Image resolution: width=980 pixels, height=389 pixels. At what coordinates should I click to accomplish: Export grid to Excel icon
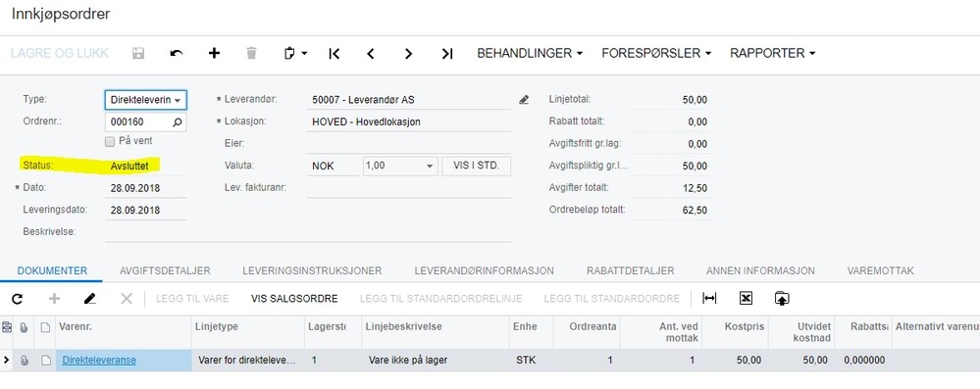(745, 299)
